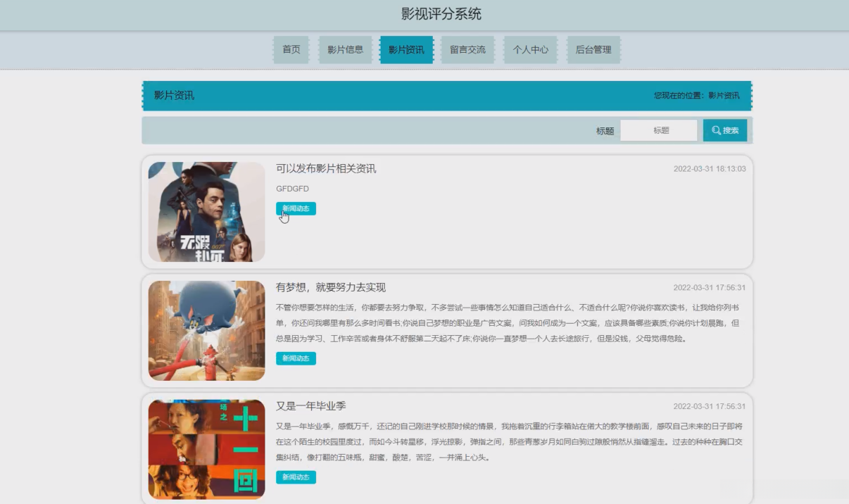Click 新闻动态 tag under first article
Image resolution: width=849 pixels, height=504 pixels.
[296, 208]
